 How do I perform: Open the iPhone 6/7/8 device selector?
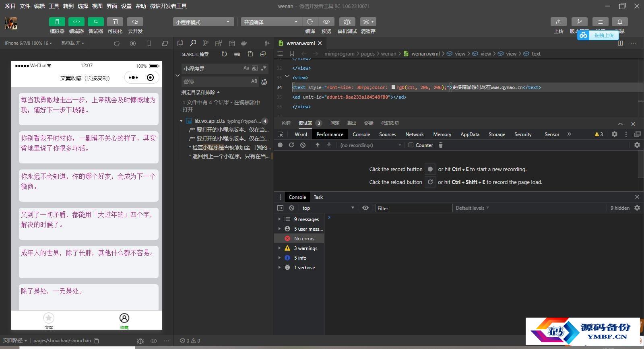(28, 43)
